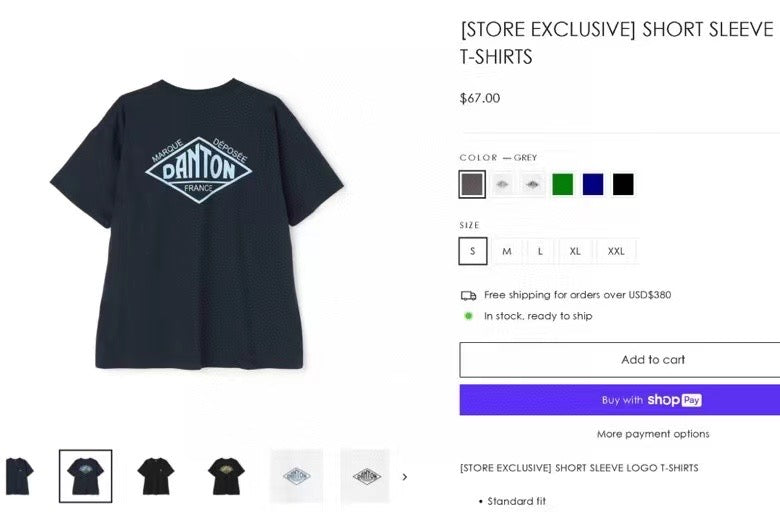Viewport: 780px width, 512px height.
Task: Select first white logo shirt color option
Action: 502,184
